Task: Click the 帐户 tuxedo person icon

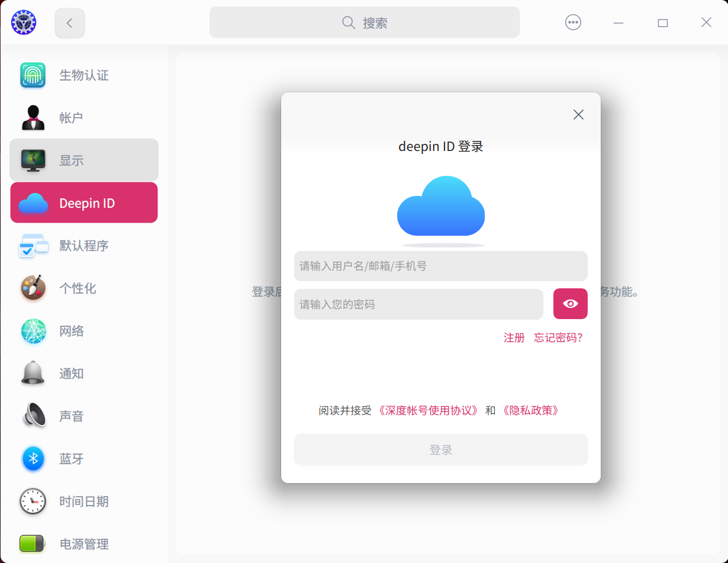Action: [33, 118]
